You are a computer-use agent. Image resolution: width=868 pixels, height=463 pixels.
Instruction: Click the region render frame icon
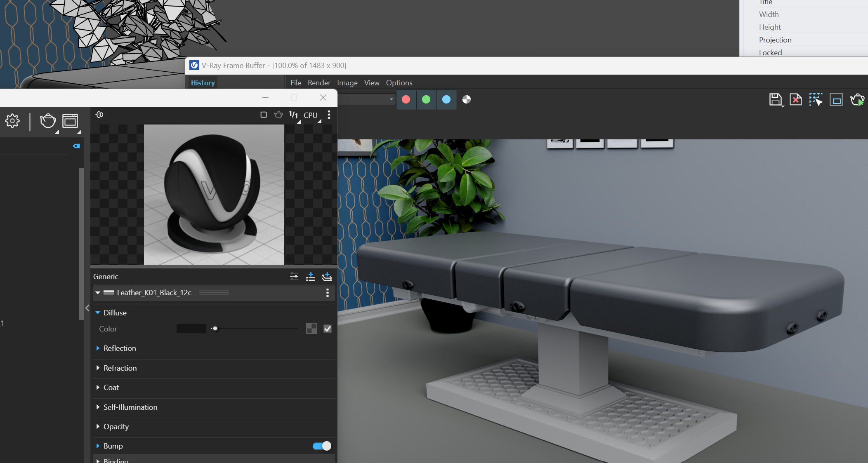[x=836, y=100]
